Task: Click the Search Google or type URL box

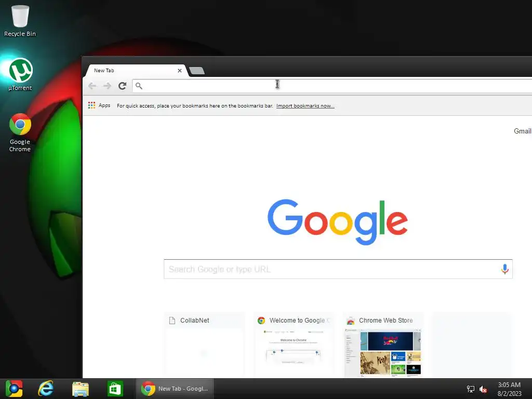Action: (x=338, y=269)
